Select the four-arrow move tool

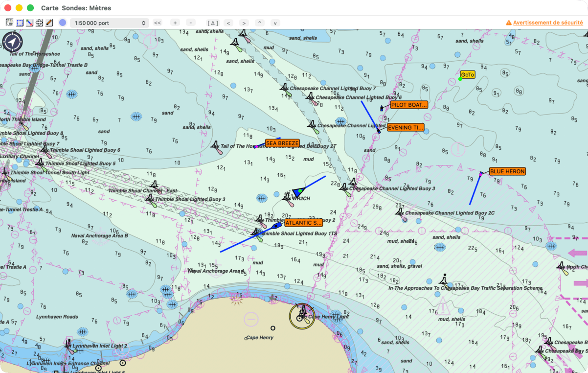point(40,23)
